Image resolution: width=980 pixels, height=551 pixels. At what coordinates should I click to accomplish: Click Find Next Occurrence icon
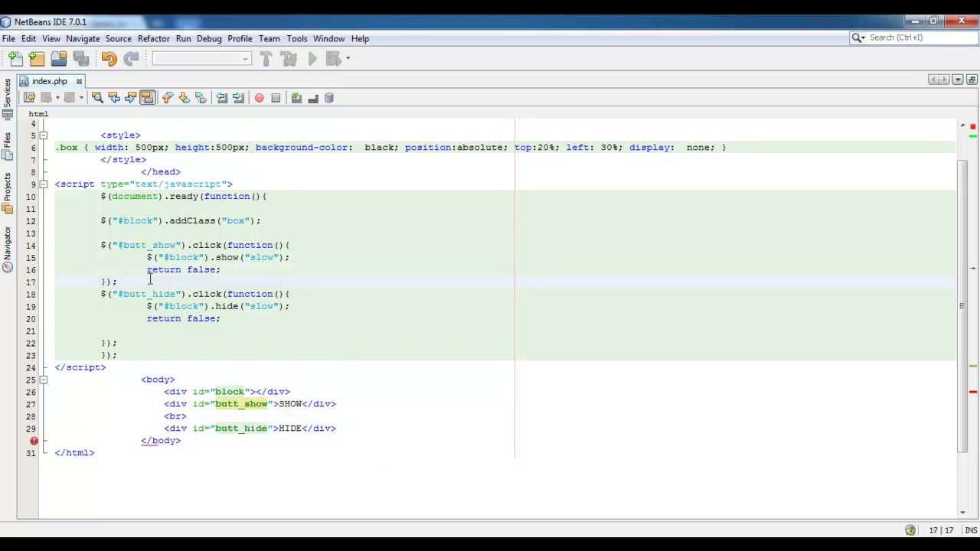[x=131, y=98]
